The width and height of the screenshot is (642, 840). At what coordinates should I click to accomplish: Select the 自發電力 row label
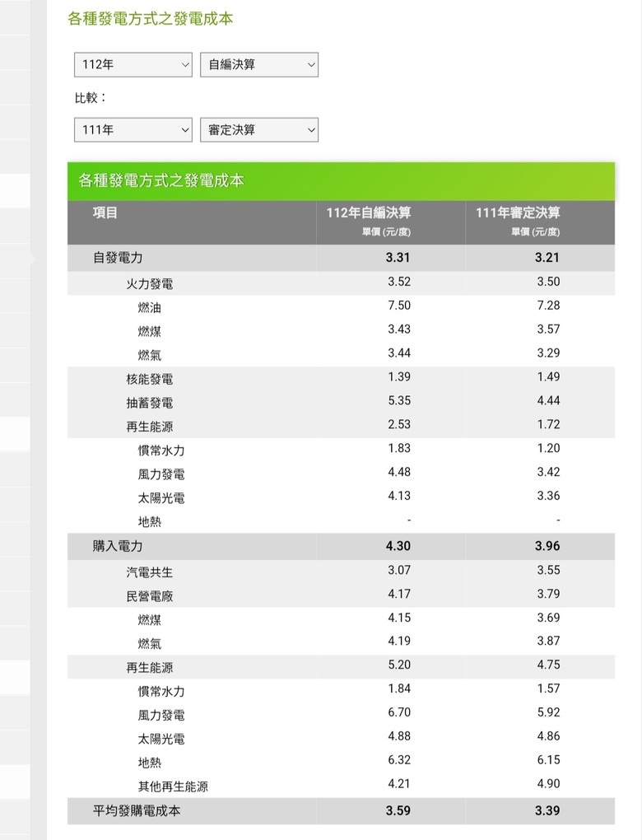pos(118,258)
